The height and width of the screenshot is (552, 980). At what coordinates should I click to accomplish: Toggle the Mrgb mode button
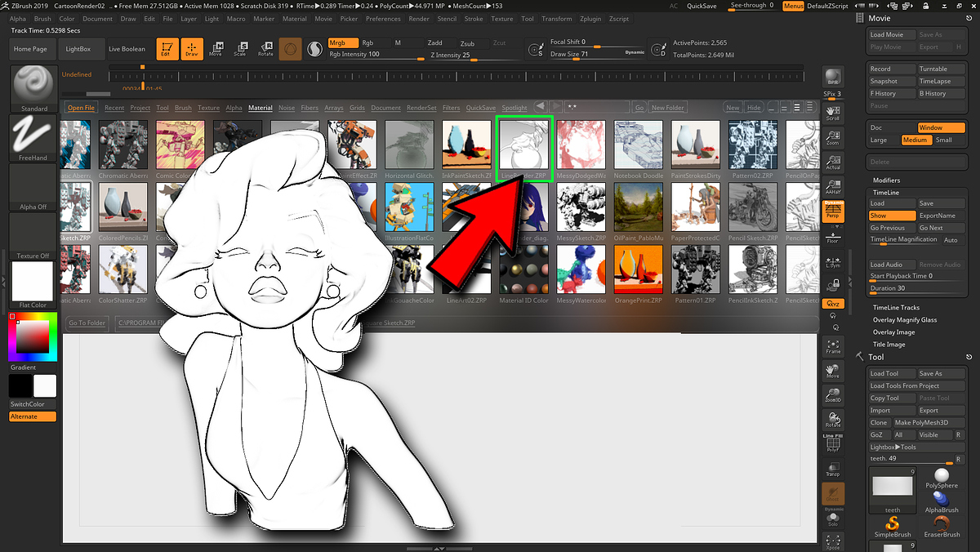[x=342, y=42]
